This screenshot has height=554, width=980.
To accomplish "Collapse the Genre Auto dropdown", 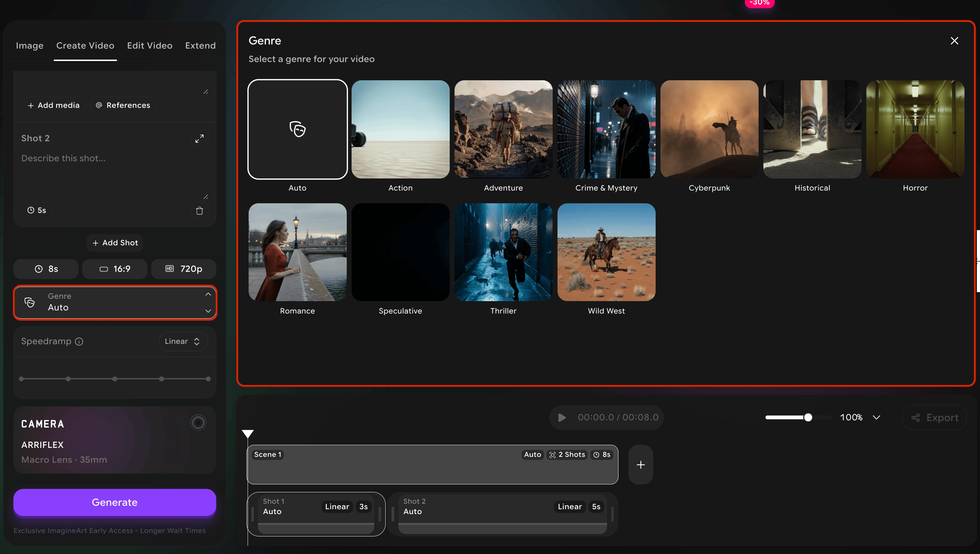I will pos(115,303).
